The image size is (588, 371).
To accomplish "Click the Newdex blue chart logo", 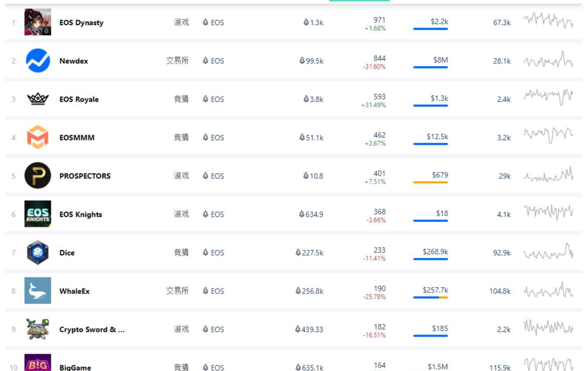I will (38, 61).
